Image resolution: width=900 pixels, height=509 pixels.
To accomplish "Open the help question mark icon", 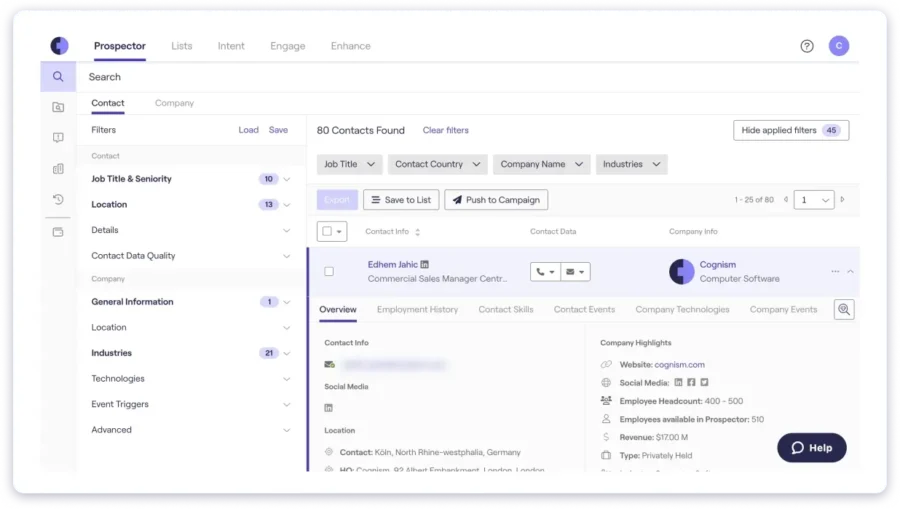I will click(x=806, y=46).
